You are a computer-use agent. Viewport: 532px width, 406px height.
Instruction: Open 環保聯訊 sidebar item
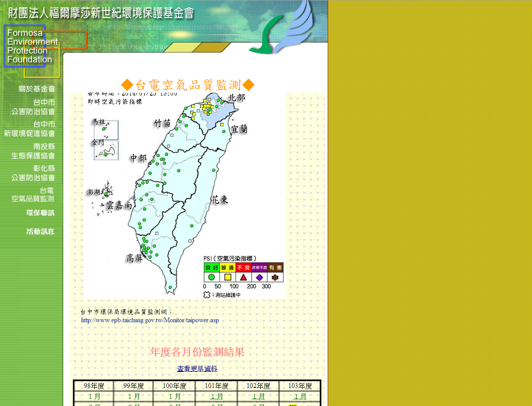40,213
